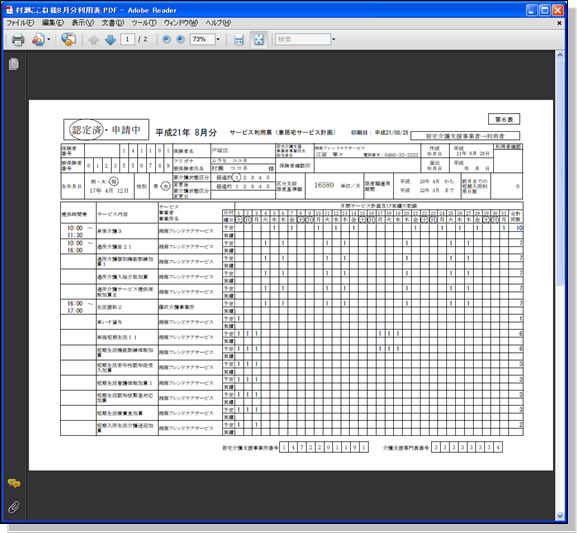Open the email/PDF creation icon

pos(38,39)
